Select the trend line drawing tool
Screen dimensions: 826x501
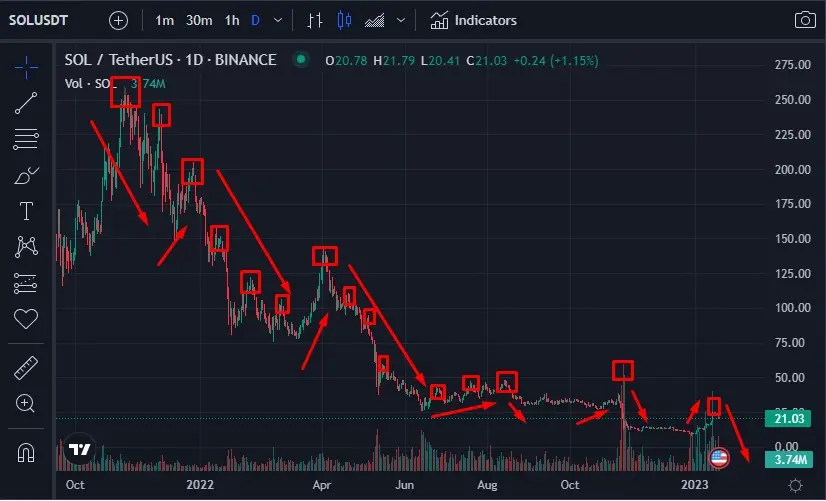26,103
